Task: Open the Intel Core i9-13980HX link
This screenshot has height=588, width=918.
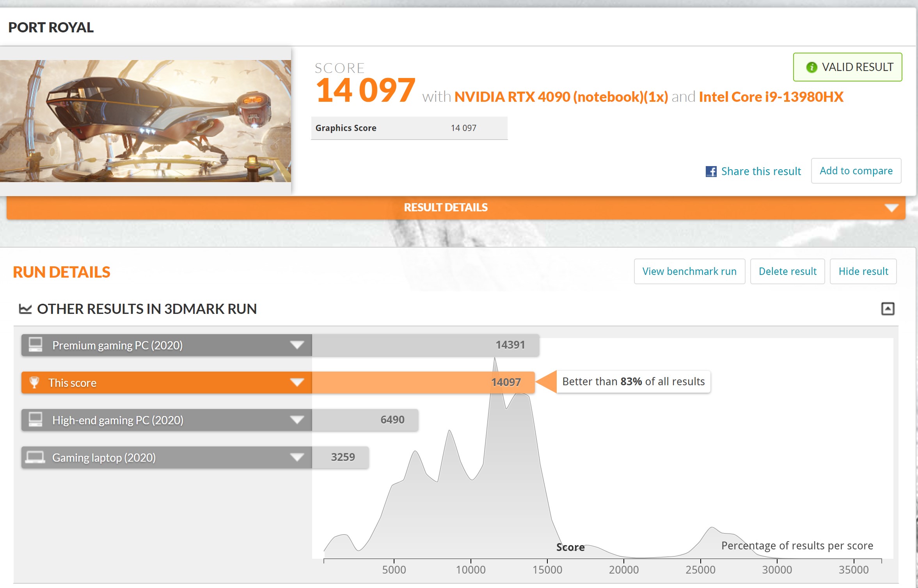Action: click(x=771, y=97)
